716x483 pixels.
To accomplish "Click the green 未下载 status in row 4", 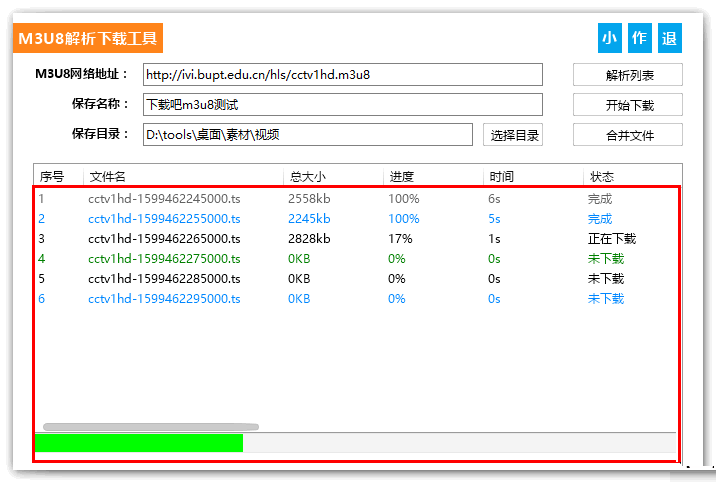I will click(x=606, y=259).
